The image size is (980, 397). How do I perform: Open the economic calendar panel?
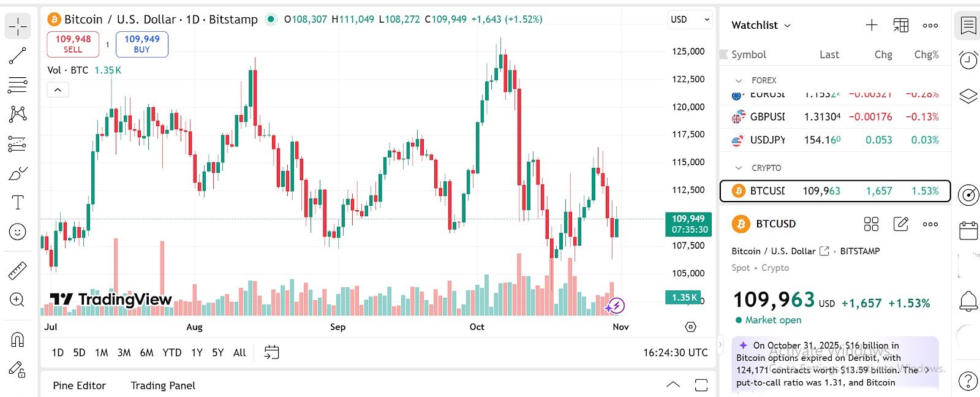pyautogui.click(x=968, y=232)
